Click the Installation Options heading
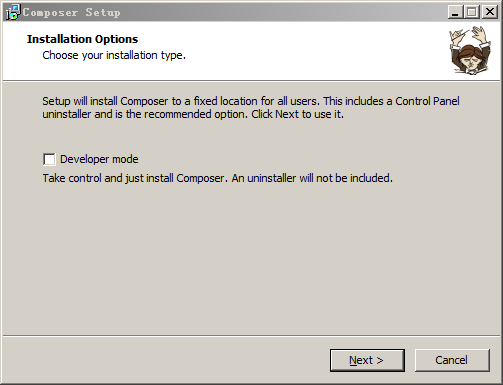The image size is (503, 385). point(82,39)
